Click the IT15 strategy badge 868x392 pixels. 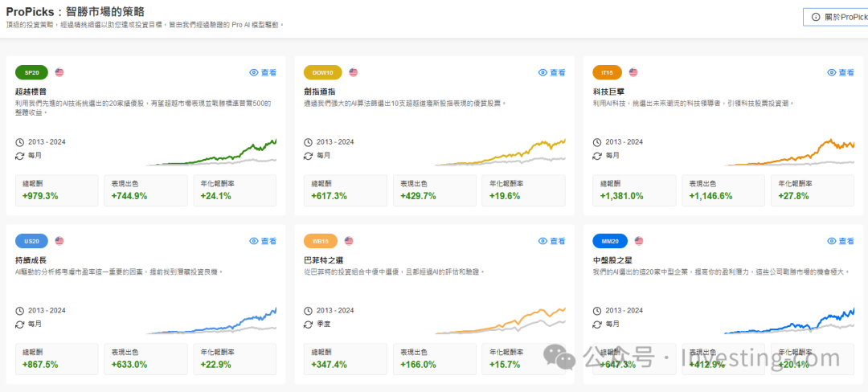coord(607,72)
